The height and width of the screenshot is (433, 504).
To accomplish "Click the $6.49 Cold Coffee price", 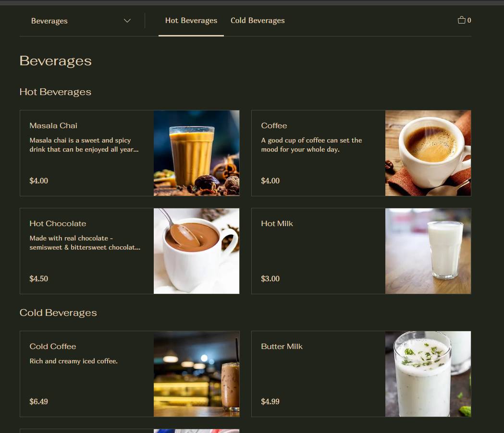I will pos(38,401).
